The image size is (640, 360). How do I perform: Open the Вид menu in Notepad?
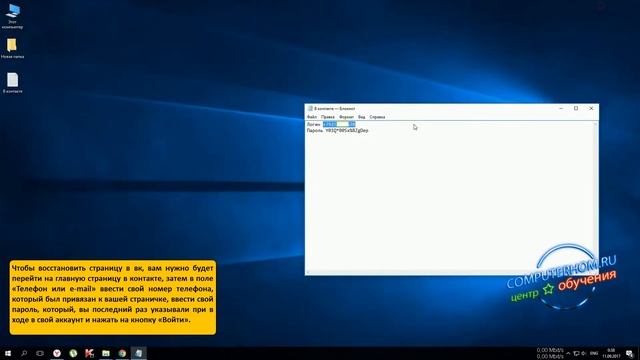tap(362, 117)
